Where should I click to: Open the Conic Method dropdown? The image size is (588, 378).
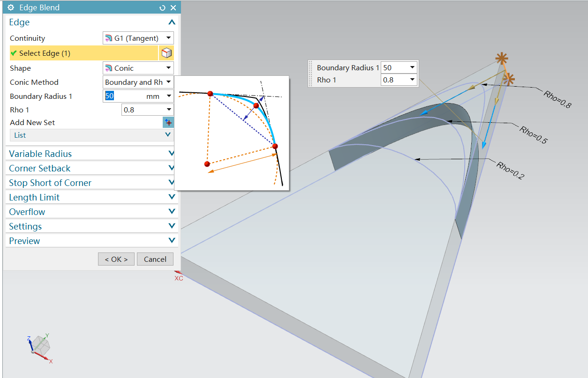tap(138, 82)
